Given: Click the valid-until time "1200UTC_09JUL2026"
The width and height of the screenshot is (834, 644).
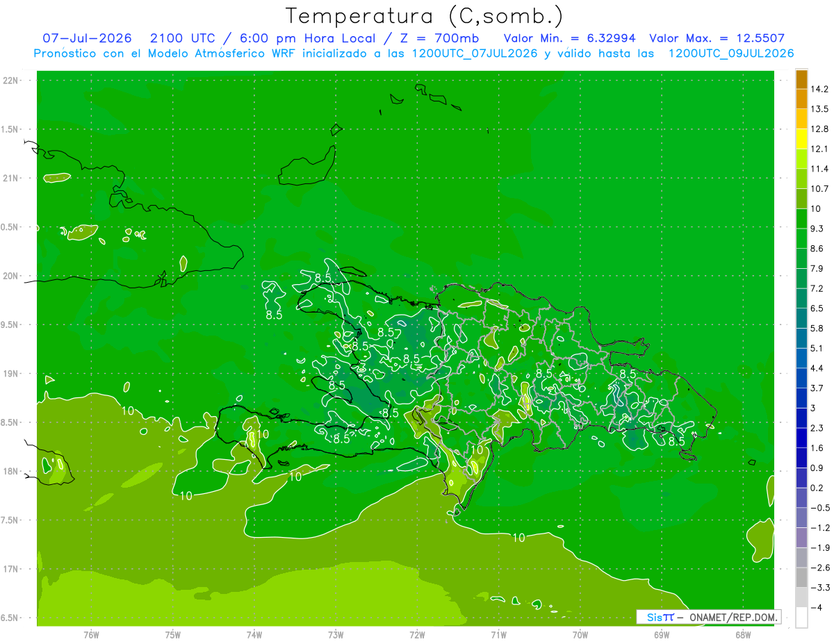Looking at the screenshot, I should [731, 53].
